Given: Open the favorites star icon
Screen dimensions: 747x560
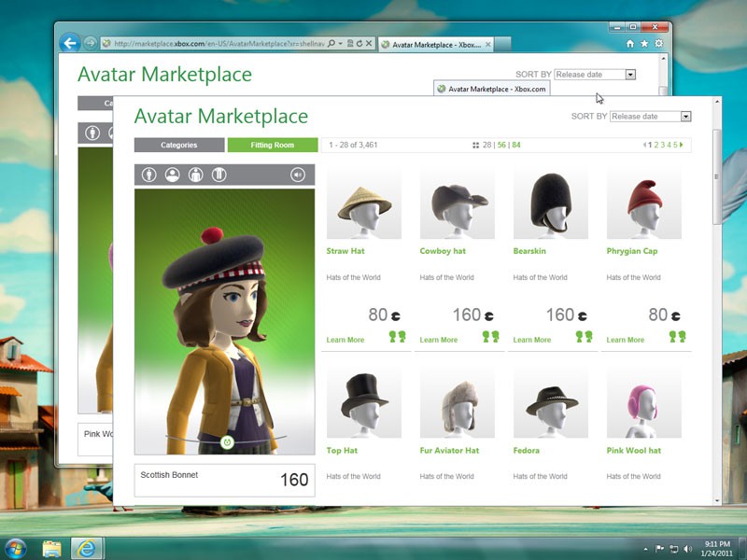Looking at the screenshot, I should [644, 43].
